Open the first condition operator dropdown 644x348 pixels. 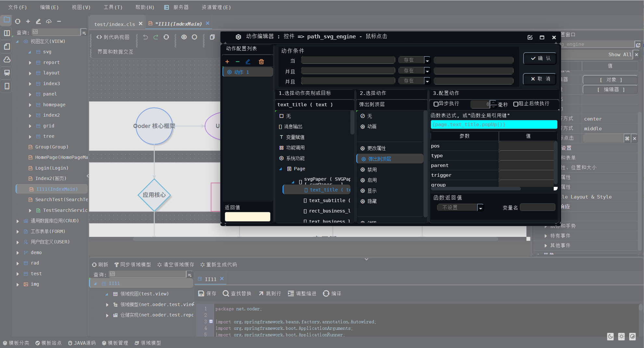tap(427, 60)
